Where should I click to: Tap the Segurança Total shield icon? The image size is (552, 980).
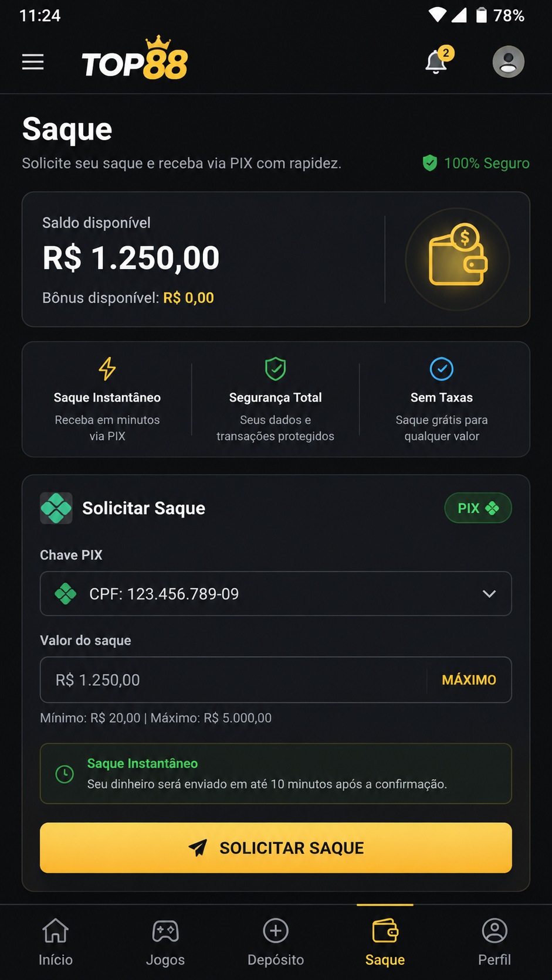coord(275,369)
